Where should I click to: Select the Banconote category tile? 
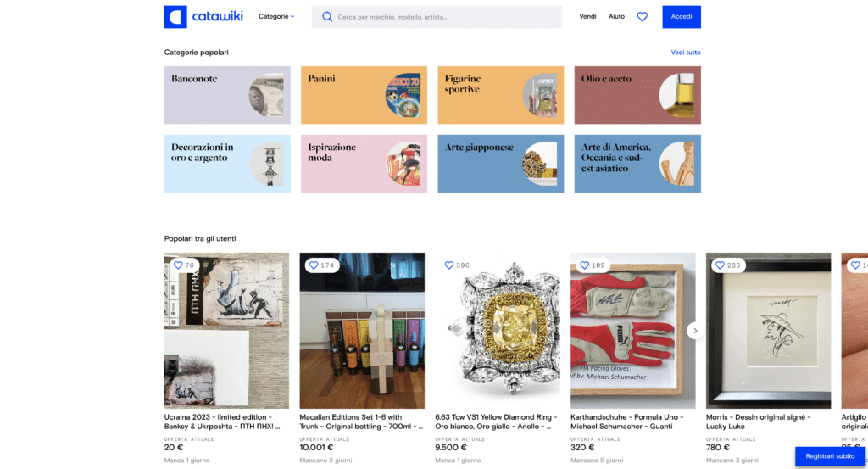coord(227,95)
